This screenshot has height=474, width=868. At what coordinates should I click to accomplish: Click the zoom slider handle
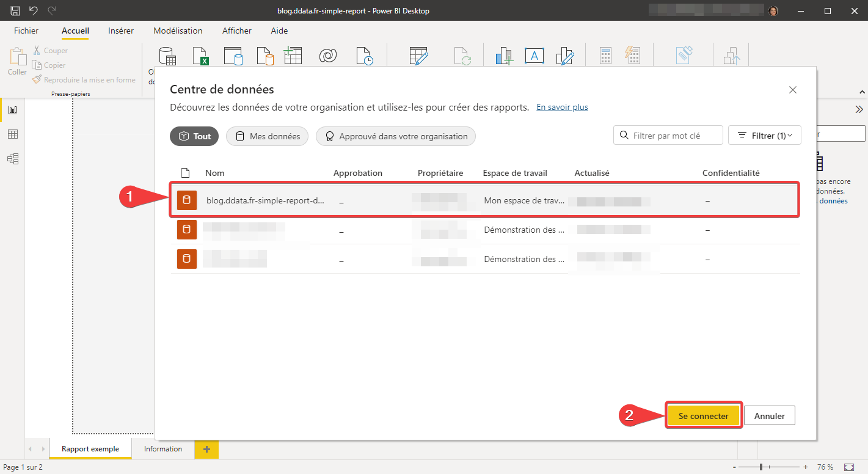(x=761, y=467)
